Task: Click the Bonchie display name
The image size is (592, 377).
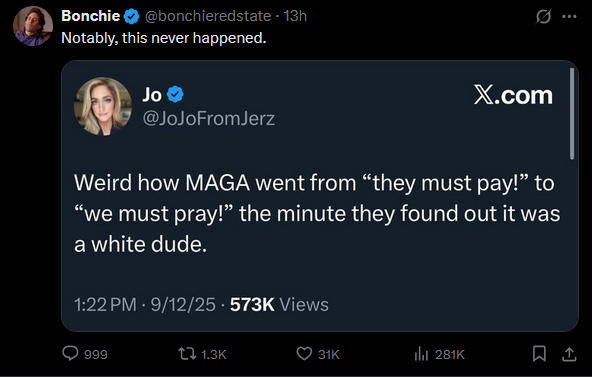Action: click(x=91, y=16)
